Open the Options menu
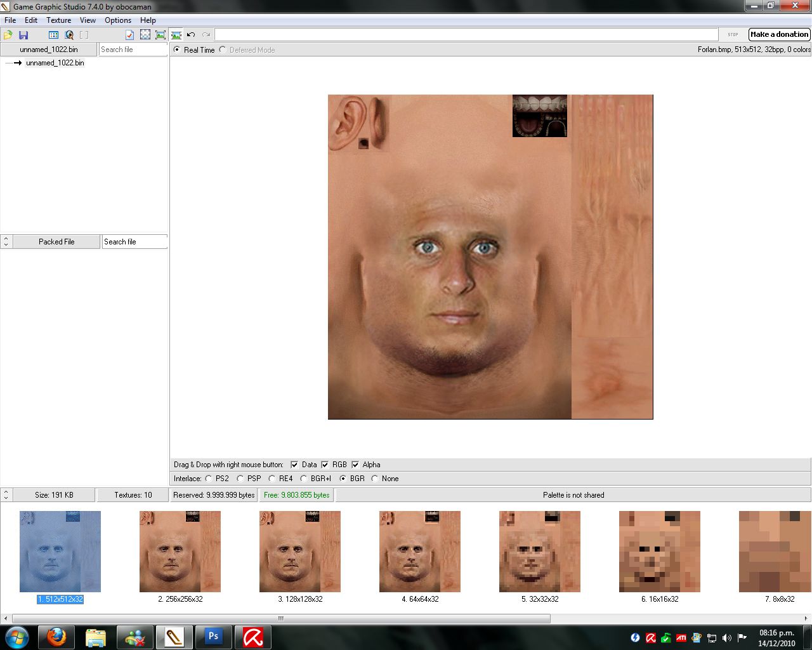This screenshot has width=812, height=650. (x=118, y=20)
